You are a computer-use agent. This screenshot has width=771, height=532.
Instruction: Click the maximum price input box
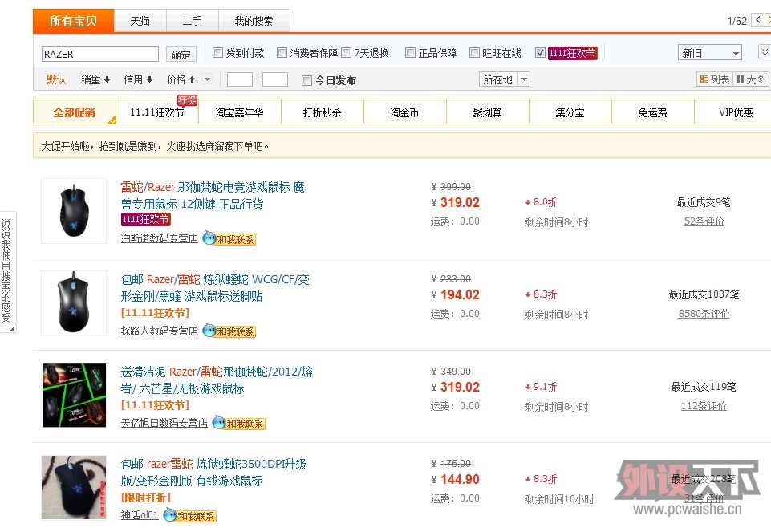pyautogui.click(x=275, y=79)
